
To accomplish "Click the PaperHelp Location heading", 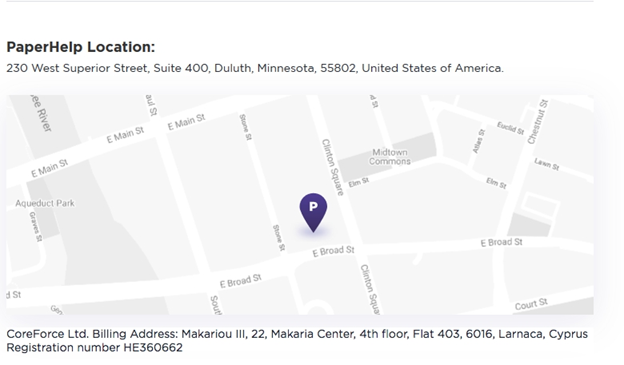I will (x=81, y=47).
